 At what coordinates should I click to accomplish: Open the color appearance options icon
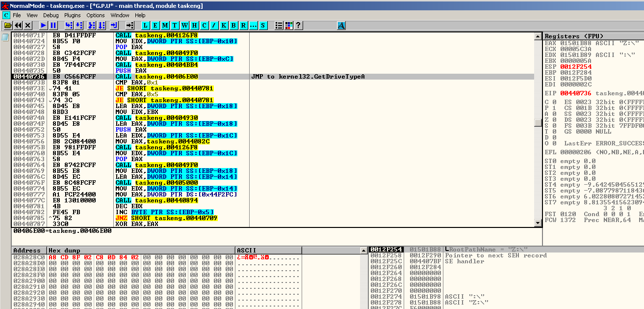coord(288,25)
